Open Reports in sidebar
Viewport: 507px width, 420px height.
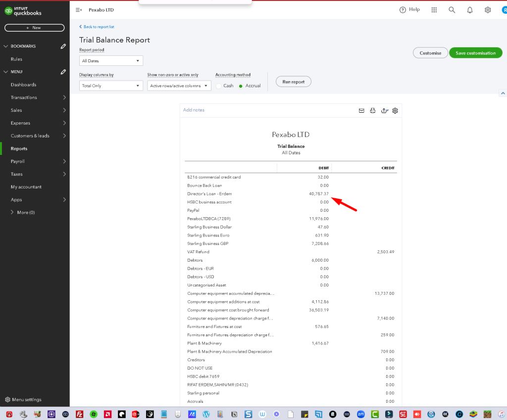[x=19, y=148]
